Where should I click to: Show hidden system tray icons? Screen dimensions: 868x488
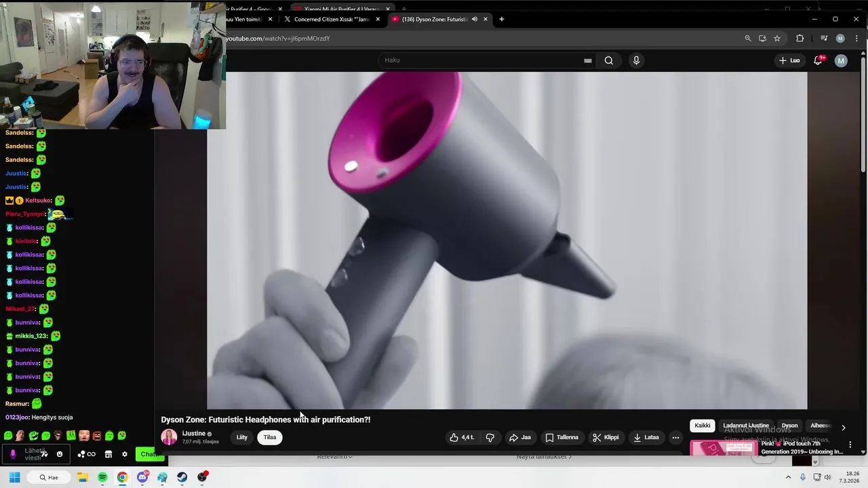(x=788, y=477)
